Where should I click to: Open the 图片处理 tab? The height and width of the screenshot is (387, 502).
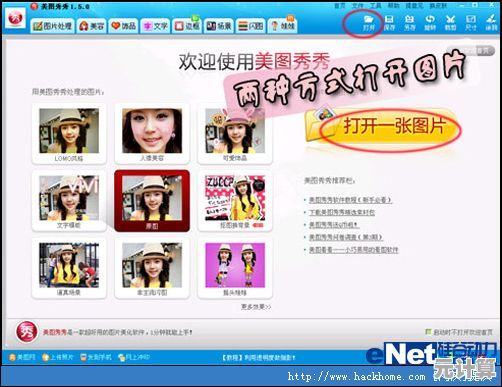click(52, 26)
